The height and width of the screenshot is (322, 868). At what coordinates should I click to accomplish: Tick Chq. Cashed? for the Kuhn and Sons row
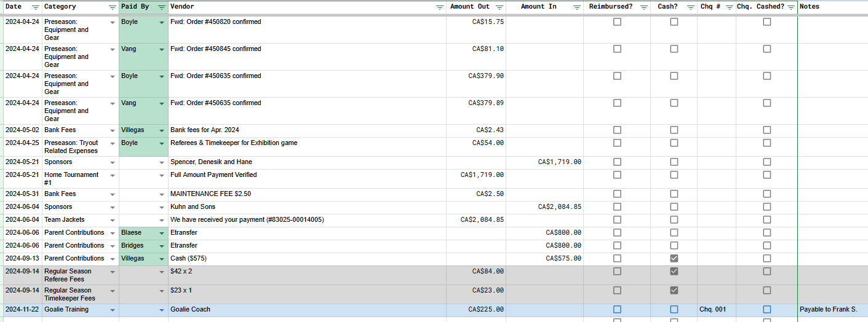click(x=766, y=207)
